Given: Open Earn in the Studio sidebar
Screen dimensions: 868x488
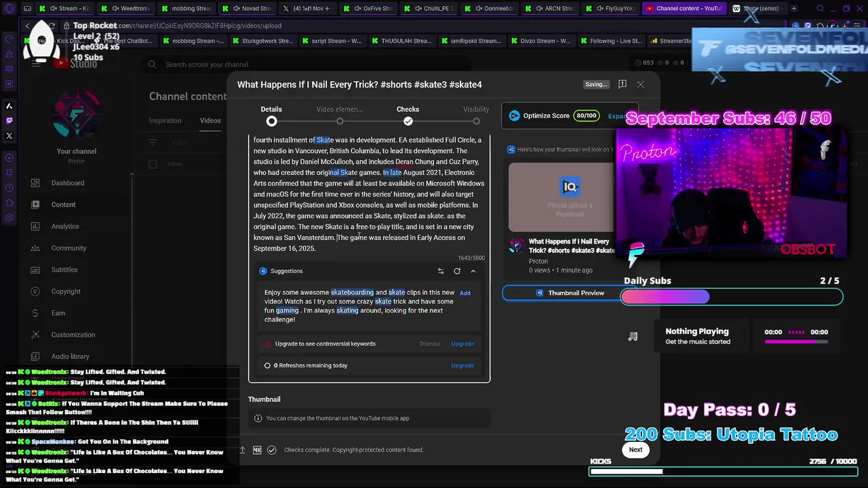Looking at the screenshot, I should (x=58, y=313).
